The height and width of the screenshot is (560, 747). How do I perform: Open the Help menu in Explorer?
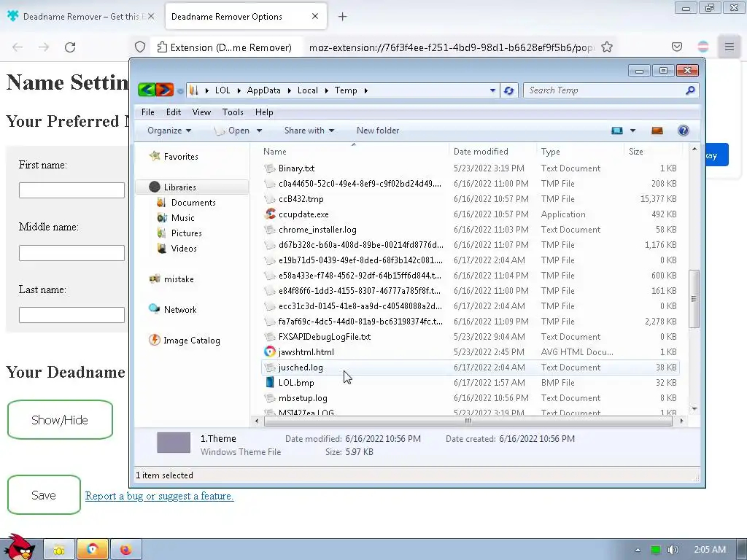[x=264, y=112]
